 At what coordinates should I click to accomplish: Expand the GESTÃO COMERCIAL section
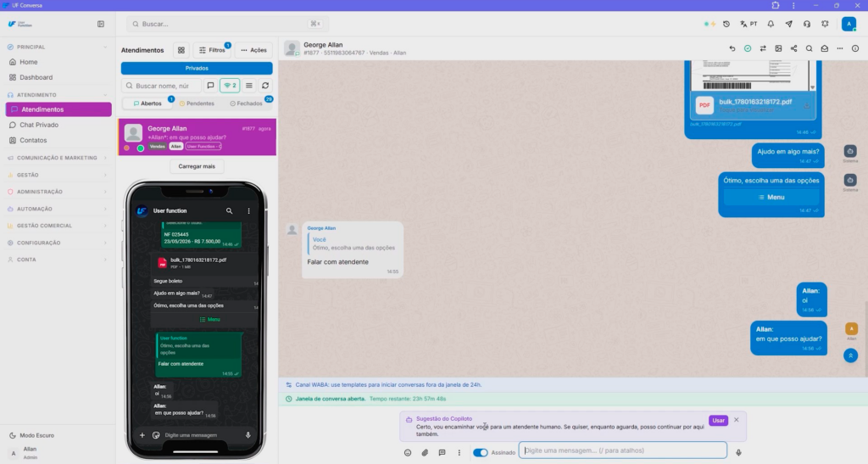58,226
